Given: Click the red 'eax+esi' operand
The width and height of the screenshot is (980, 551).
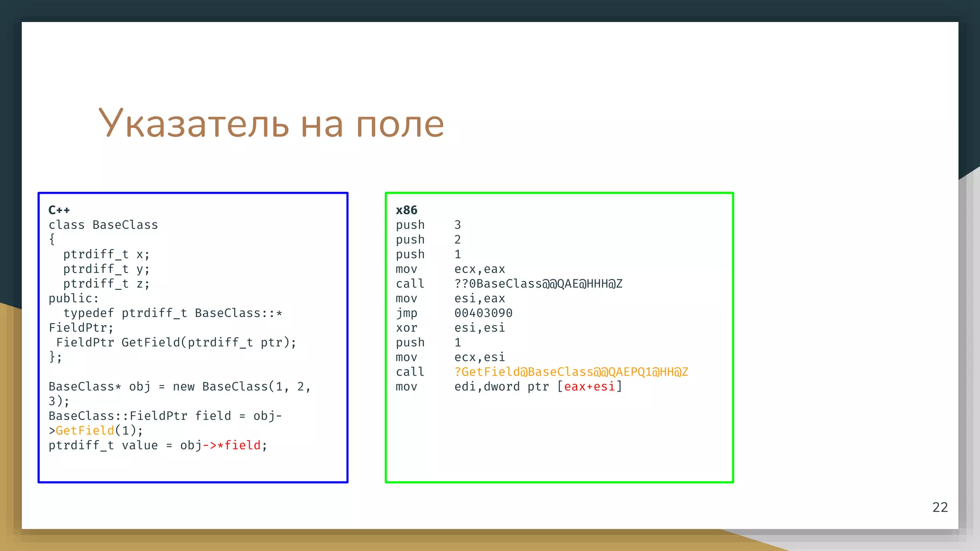Looking at the screenshot, I should [590, 386].
